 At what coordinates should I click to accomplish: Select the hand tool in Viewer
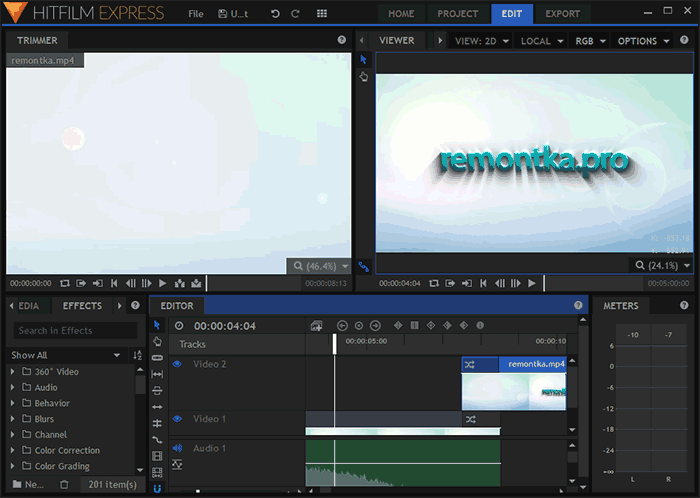pos(363,77)
